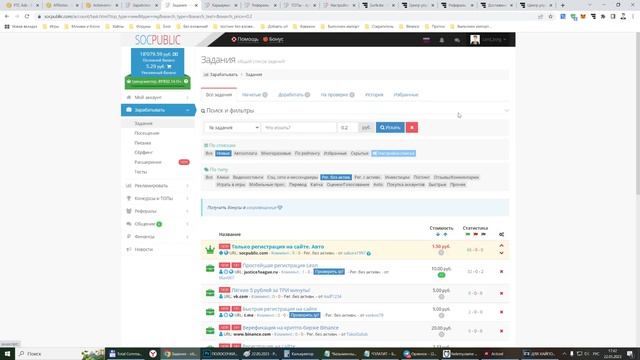Viewport: 640px width, 360px height.
Task: Switch to Начатые tab
Action: click(255, 95)
